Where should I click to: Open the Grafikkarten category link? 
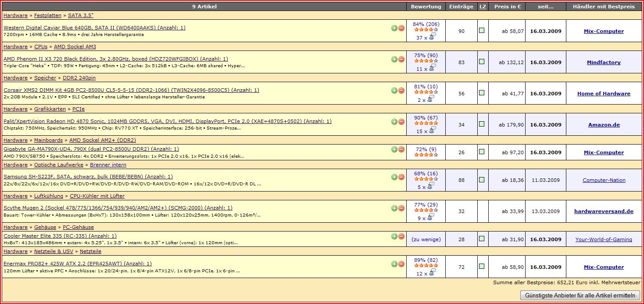(x=50, y=109)
